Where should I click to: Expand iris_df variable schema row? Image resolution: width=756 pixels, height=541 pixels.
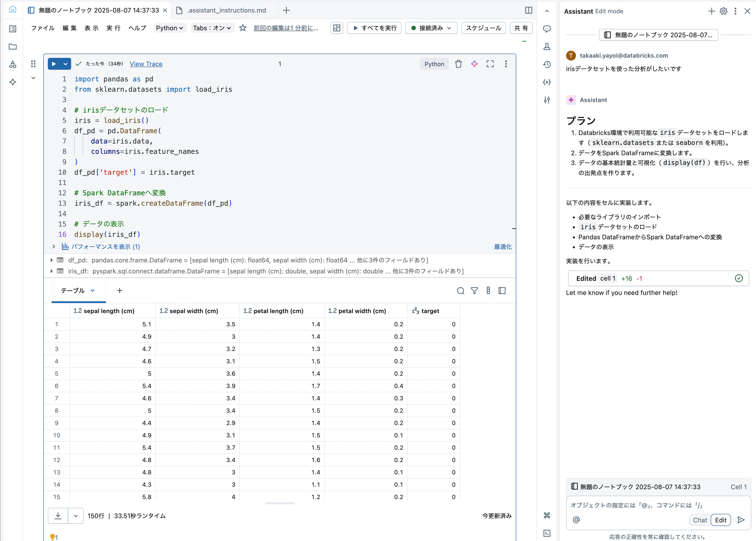click(x=51, y=271)
